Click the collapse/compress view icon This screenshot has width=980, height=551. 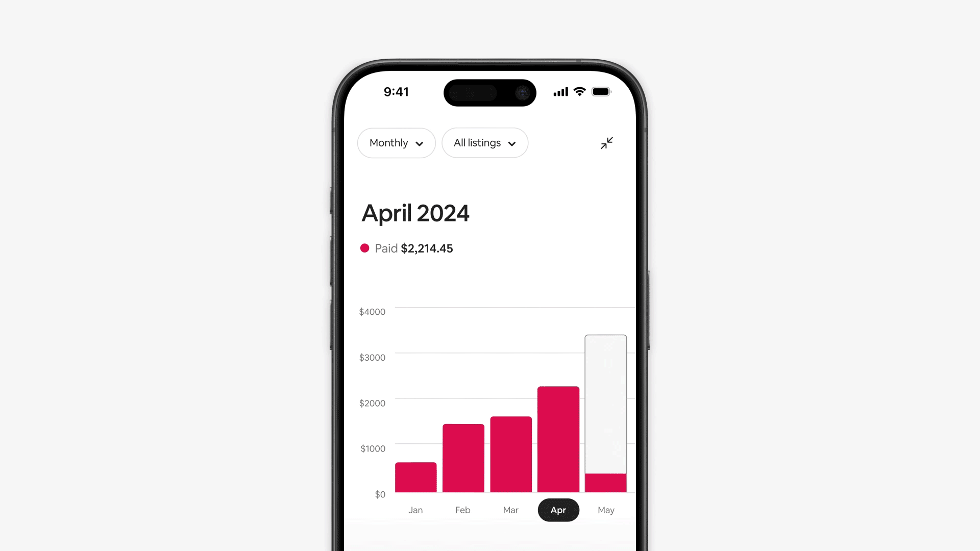(x=607, y=143)
